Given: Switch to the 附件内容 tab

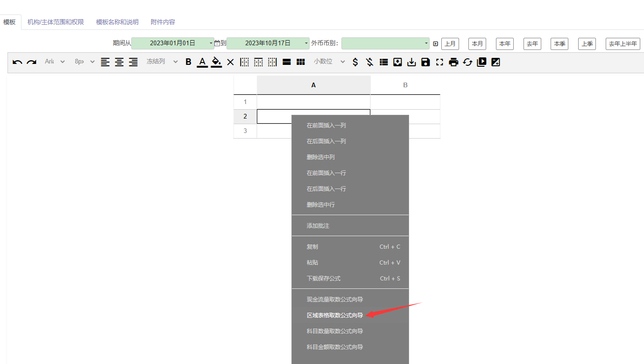Looking at the screenshot, I should click(x=163, y=22).
